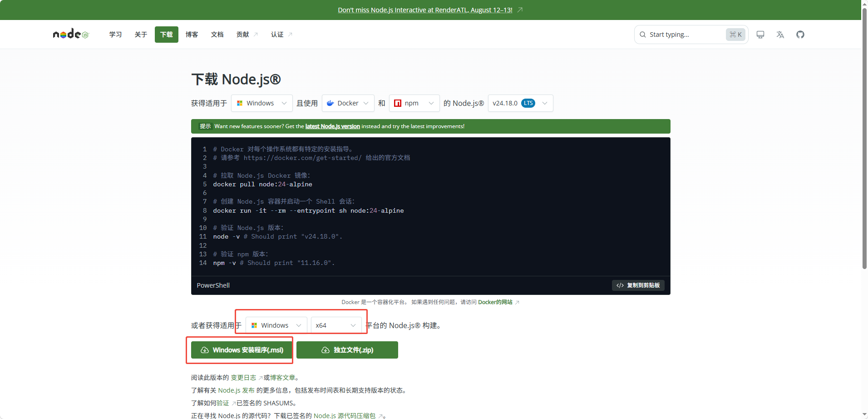
Task: Click the Docker whale icon
Action: coord(330,103)
